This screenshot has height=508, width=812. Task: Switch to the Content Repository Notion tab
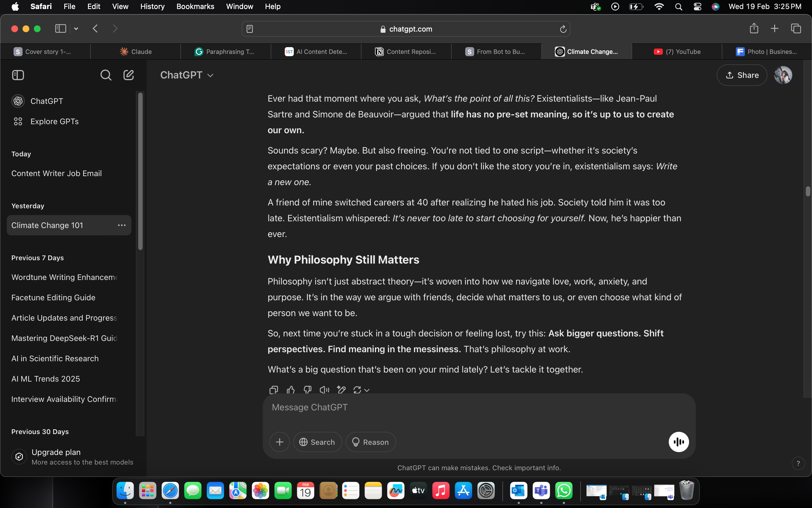(406, 51)
